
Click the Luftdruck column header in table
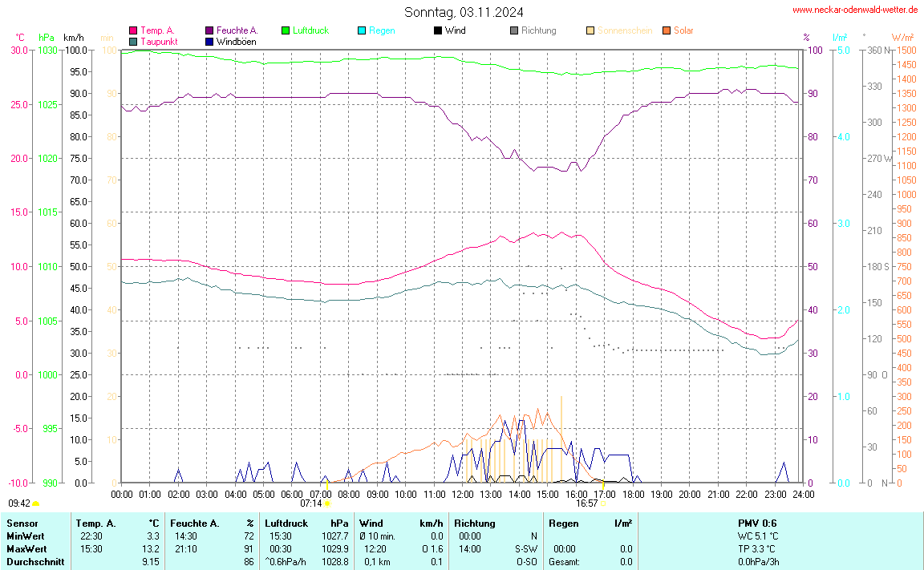tap(286, 524)
